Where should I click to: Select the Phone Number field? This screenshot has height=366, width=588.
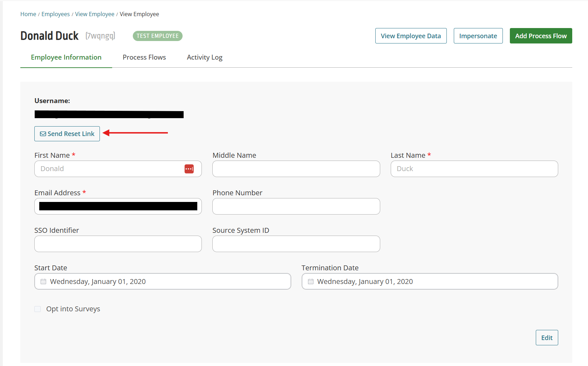pos(296,206)
